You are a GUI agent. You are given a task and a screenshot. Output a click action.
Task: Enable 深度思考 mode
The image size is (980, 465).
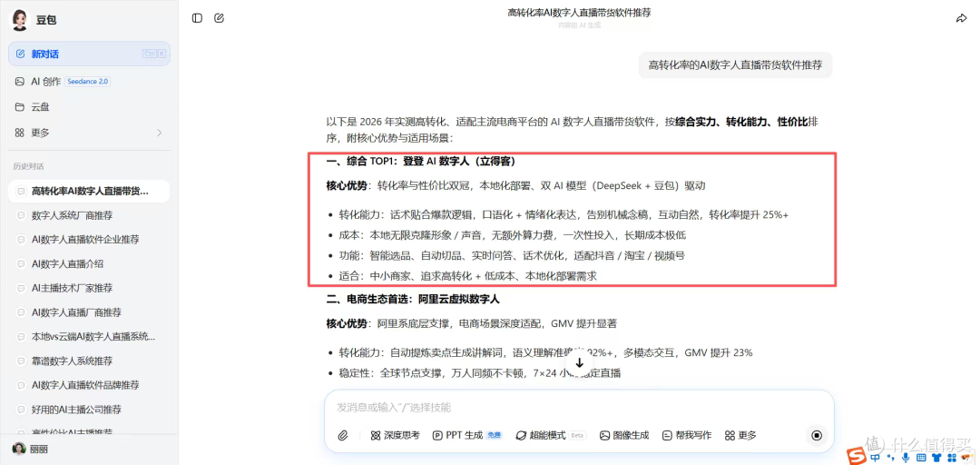[395, 436]
